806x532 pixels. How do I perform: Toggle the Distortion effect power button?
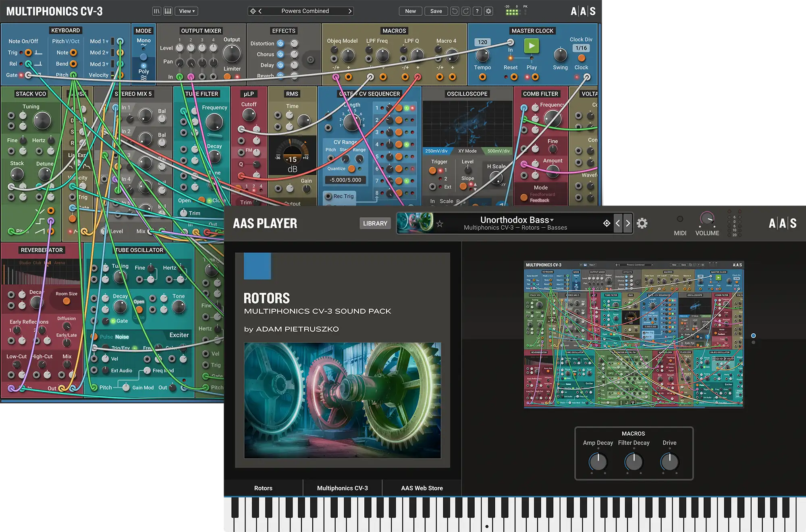pyautogui.click(x=280, y=44)
